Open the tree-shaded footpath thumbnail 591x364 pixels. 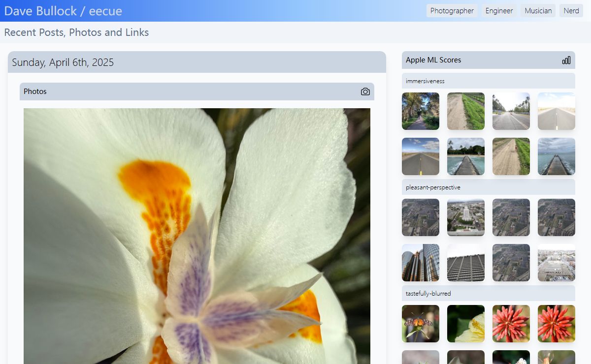tap(421, 111)
